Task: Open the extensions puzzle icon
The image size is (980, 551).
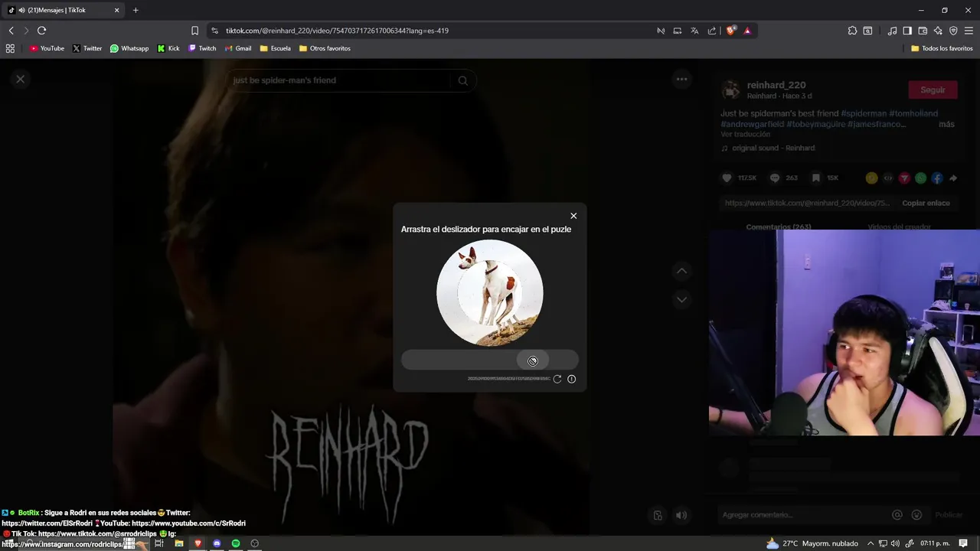Action: [x=852, y=31]
